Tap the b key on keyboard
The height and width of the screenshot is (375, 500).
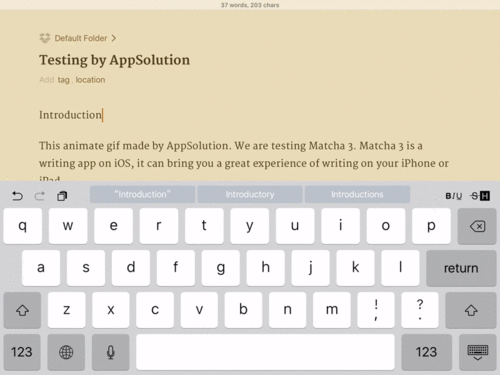coord(243,310)
